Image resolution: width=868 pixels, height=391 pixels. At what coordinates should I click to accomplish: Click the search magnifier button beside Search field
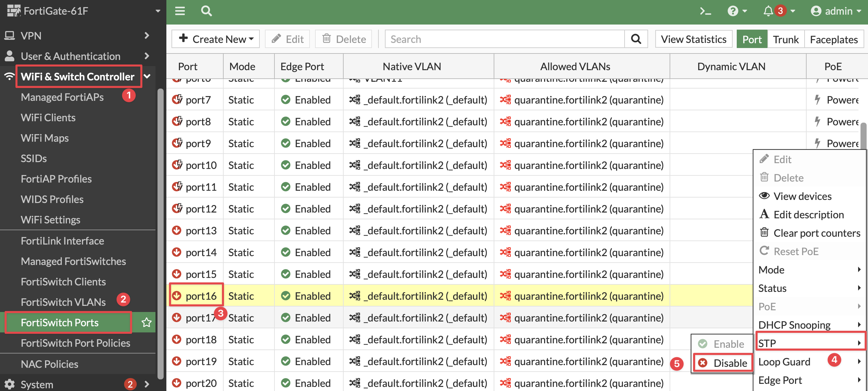(636, 39)
